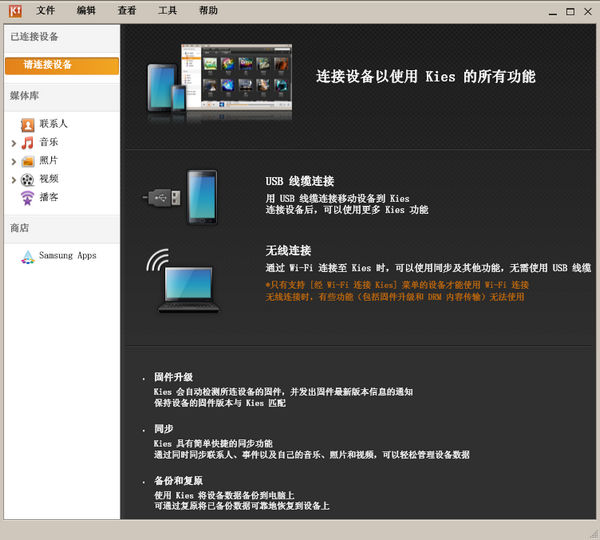600x540 pixels.
Task: Select 联系人 in the media library
Action: click(x=54, y=124)
